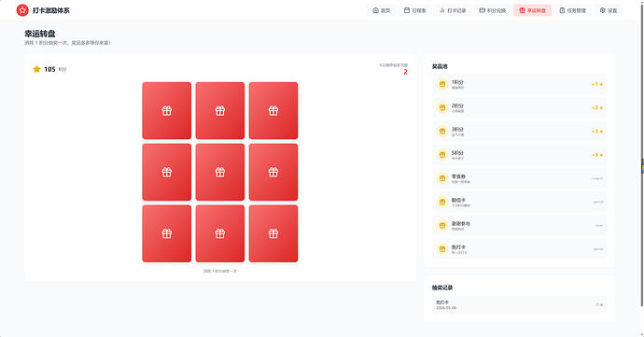Screen dimensions: 644x337
Task: Click the 打卡激励体系 app name
Action: click(x=51, y=10)
